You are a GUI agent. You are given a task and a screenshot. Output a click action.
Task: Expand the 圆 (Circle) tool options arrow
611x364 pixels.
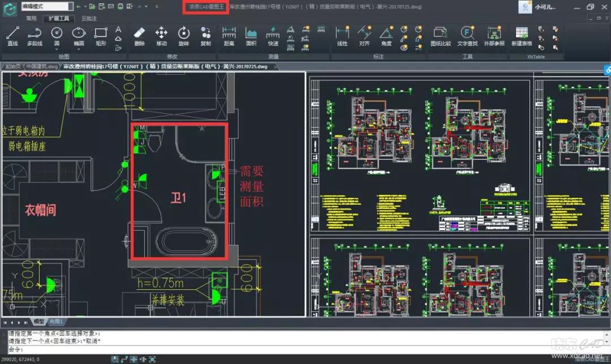[x=57, y=49]
